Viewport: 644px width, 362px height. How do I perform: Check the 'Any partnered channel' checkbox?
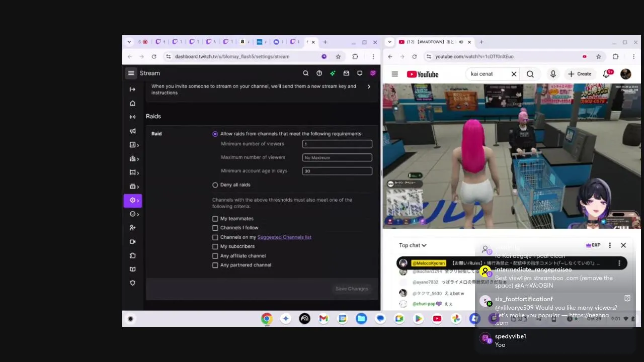[x=215, y=265]
